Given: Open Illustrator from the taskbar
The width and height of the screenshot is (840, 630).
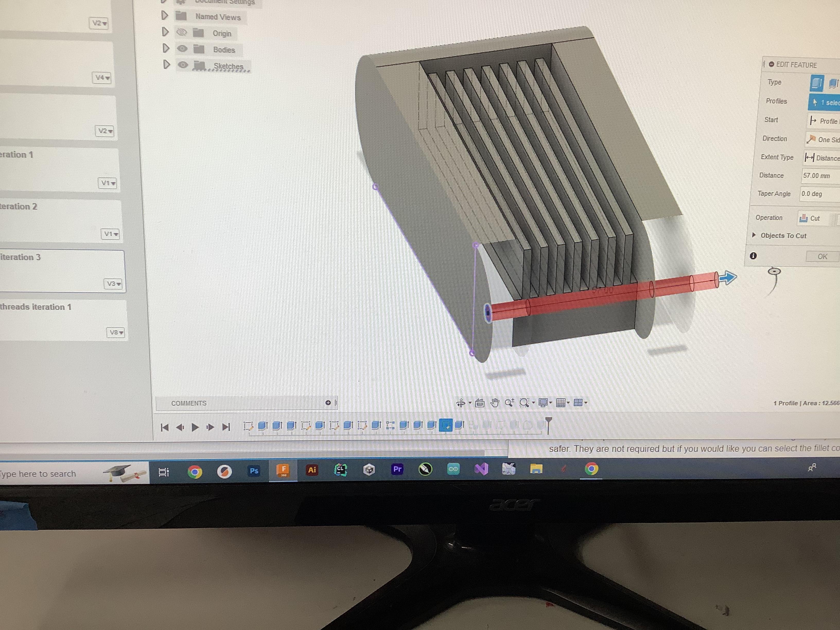Looking at the screenshot, I should (x=312, y=470).
